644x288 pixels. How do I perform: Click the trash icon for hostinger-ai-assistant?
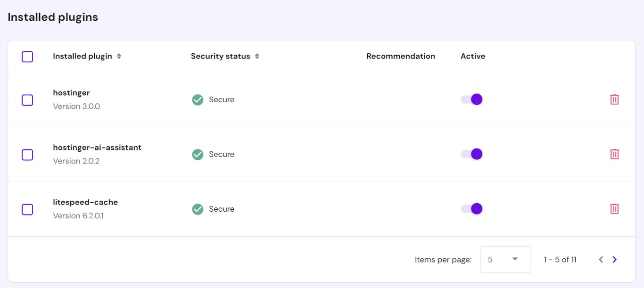click(614, 154)
